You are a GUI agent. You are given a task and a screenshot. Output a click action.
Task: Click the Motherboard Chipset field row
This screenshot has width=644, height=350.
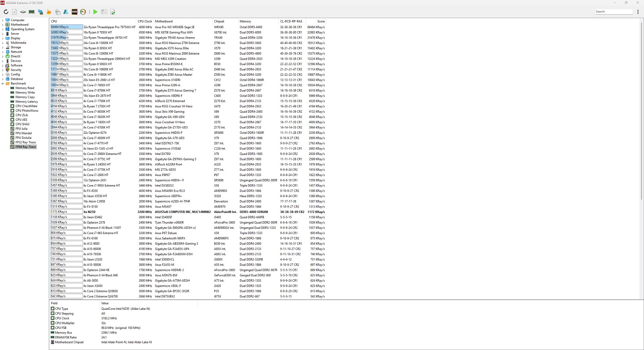(x=124, y=342)
